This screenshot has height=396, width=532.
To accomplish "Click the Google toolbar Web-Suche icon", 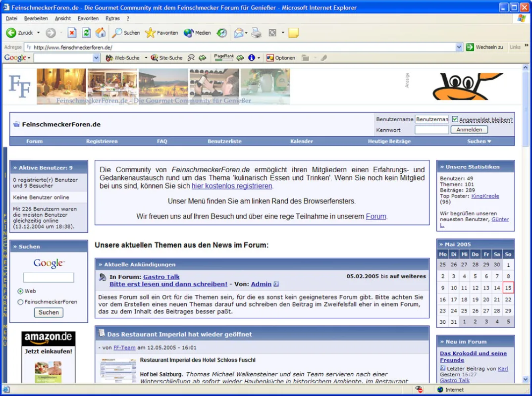I will [x=109, y=58].
